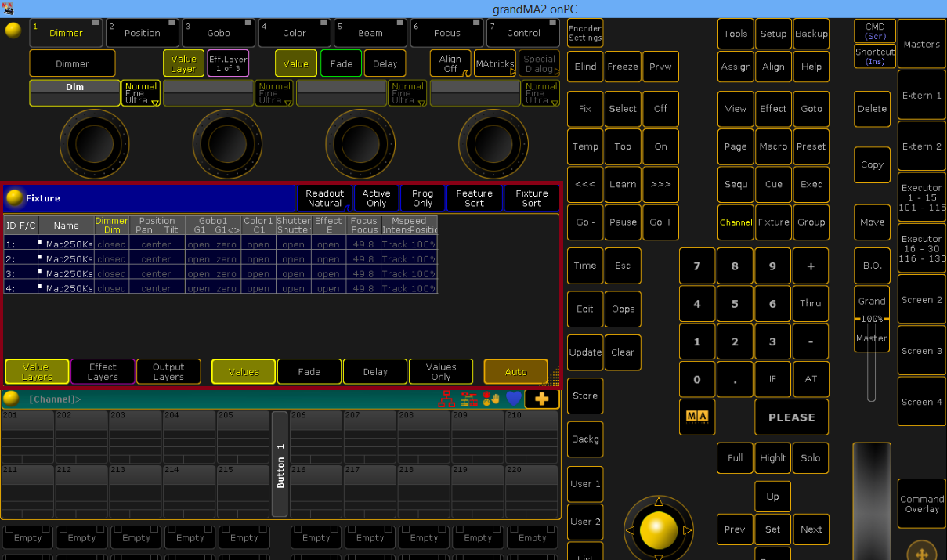The width and height of the screenshot is (947, 560).
Task: Click the yellow ball beside the [Channel]> command line
Action: (11, 399)
